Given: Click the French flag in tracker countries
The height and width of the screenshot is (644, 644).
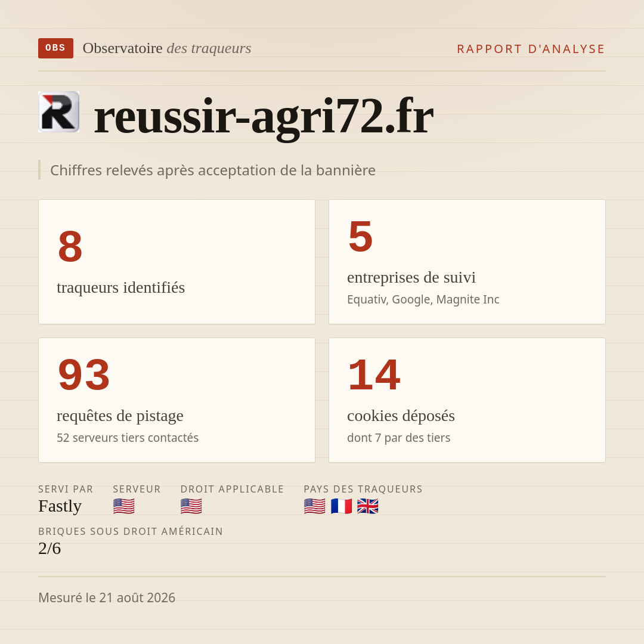Looking at the screenshot, I should pos(341,506).
